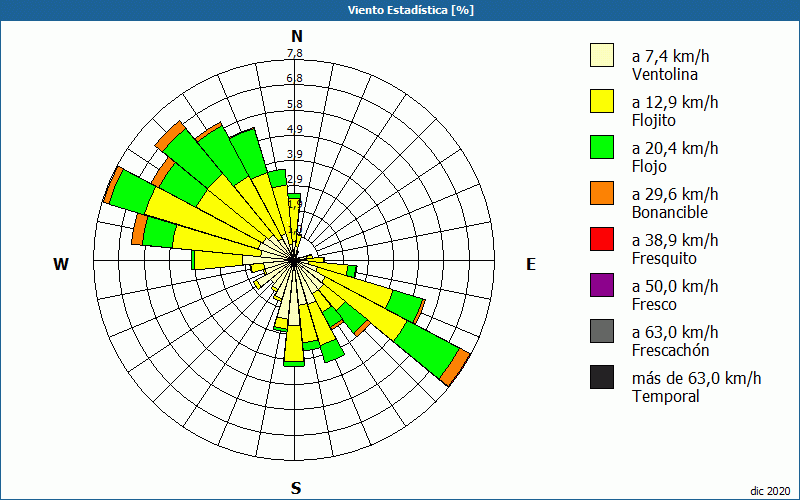The width and height of the screenshot is (800, 500).
Task: Click the center of the wind rose
Action: pyautogui.click(x=294, y=260)
